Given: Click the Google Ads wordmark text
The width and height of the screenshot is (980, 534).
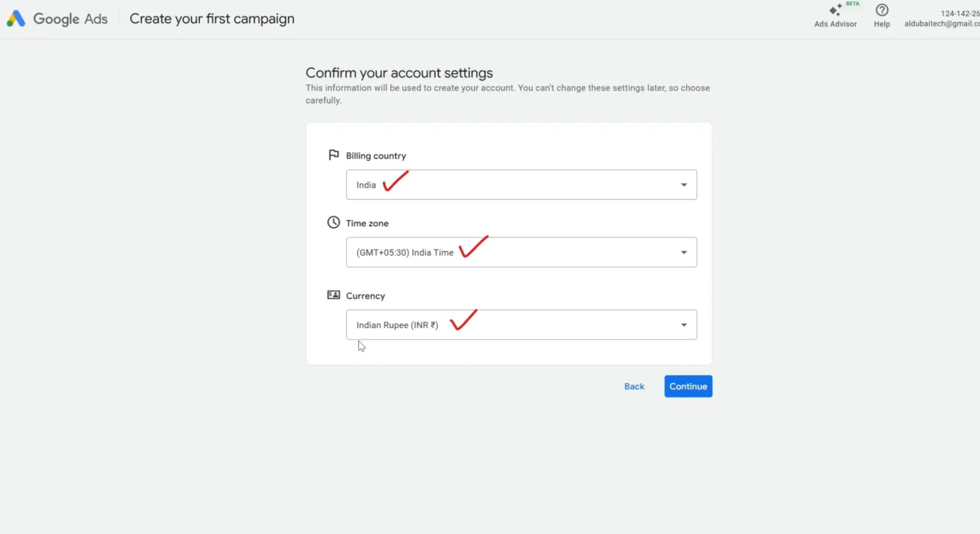Looking at the screenshot, I should [x=70, y=19].
